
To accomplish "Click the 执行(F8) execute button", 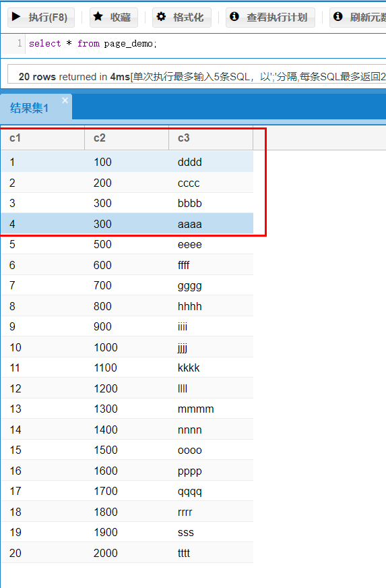I will tap(41, 18).
